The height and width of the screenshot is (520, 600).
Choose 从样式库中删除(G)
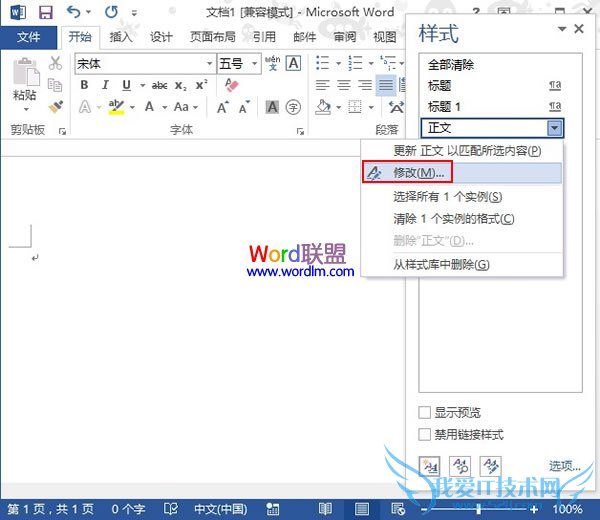pyautogui.click(x=462, y=265)
